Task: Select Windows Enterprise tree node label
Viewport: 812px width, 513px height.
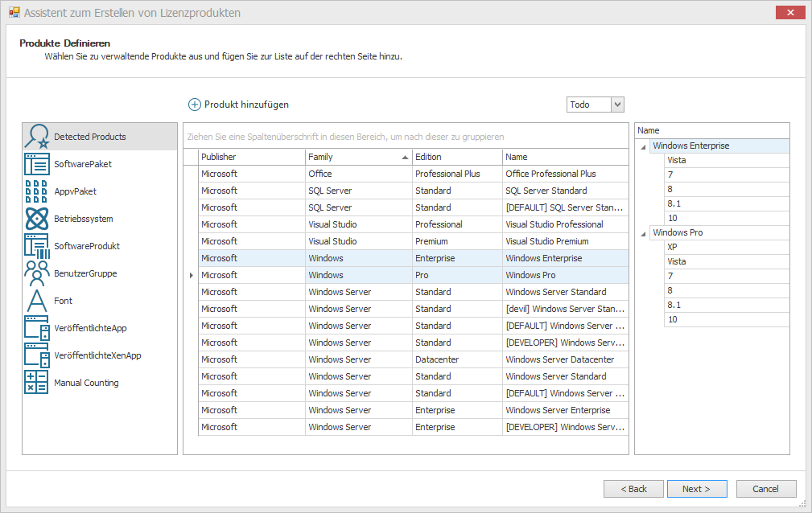Action: (690, 146)
